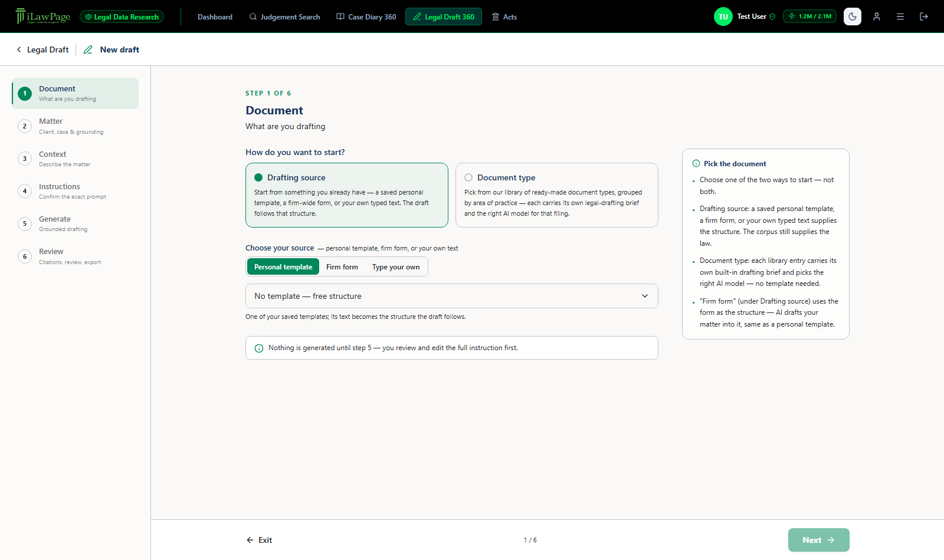Click the pencil icon next to New draft
Screen dimensions: 944x560
88,50
